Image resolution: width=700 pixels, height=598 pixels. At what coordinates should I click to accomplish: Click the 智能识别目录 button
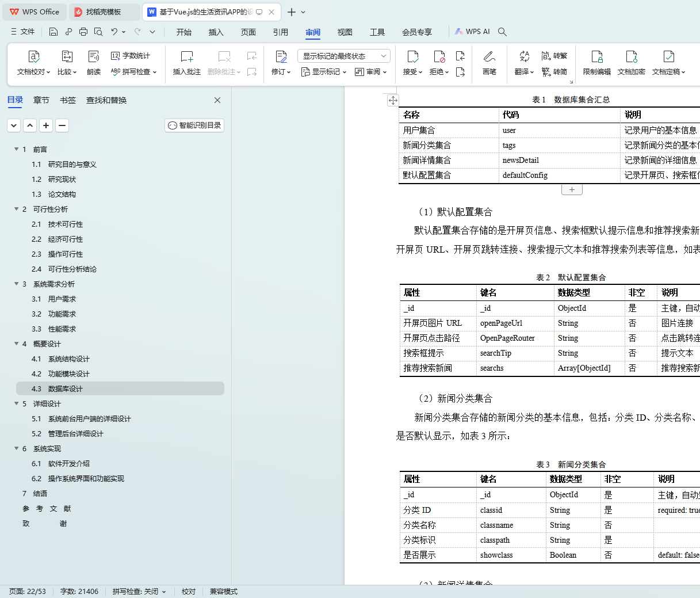point(194,125)
